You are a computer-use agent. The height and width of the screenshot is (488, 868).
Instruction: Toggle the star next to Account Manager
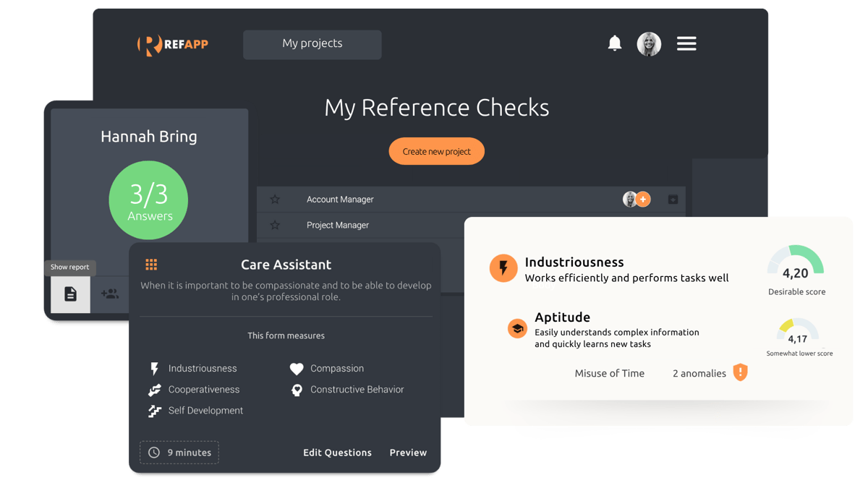pyautogui.click(x=276, y=200)
